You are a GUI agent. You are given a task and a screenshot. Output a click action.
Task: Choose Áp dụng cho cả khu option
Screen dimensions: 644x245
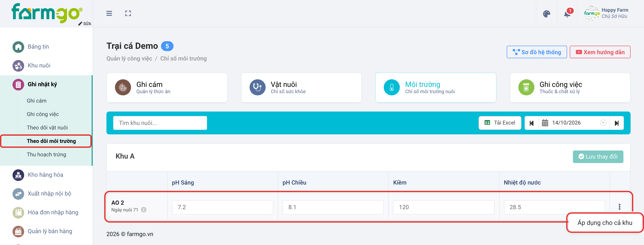click(x=605, y=222)
